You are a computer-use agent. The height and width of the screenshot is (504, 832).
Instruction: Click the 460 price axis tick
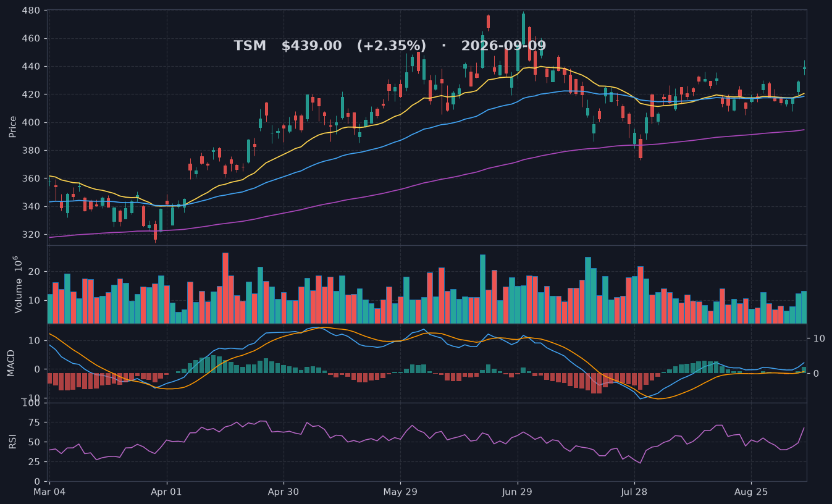(32, 38)
